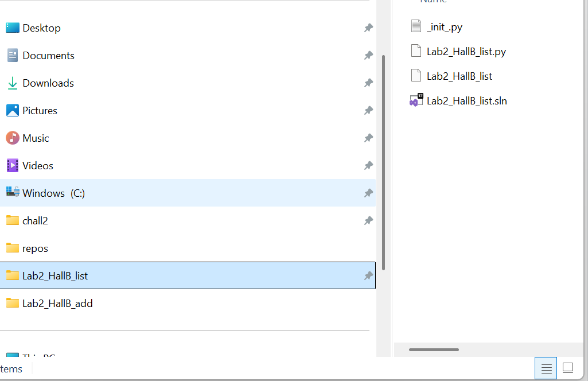The height and width of the screenshot is (381, 588).
Task: Select the Videos sidebar icon
Action: [12, 165]
